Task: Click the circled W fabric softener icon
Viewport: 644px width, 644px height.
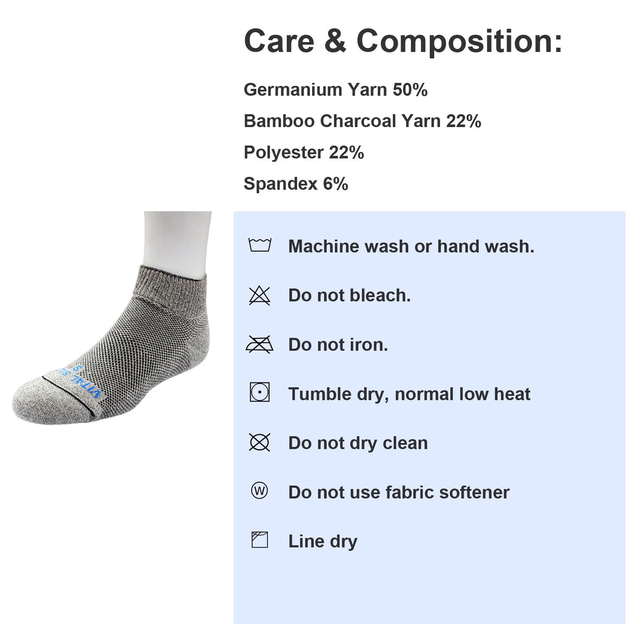Action: pos(259,490)
